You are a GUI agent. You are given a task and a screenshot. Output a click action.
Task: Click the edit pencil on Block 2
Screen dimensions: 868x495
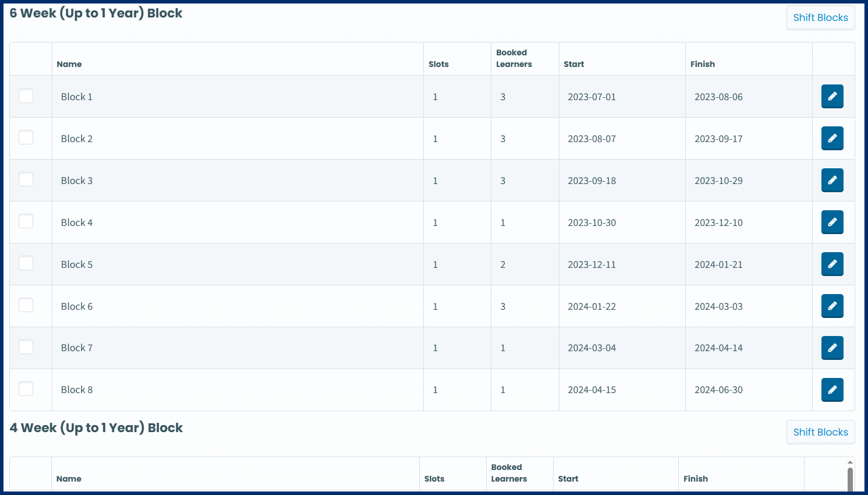[832, 138]
